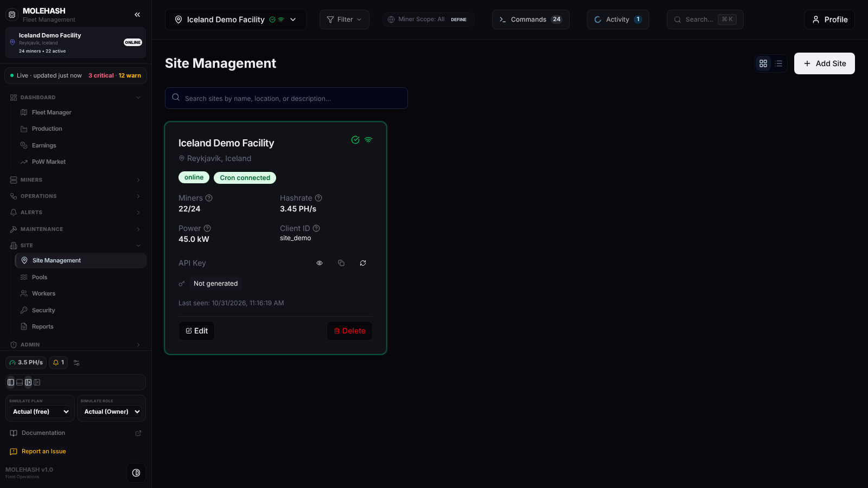
Task: Click the 3.5 PH/s hashrate indicator
Action: pyautogui.click(x=26, y=362)
